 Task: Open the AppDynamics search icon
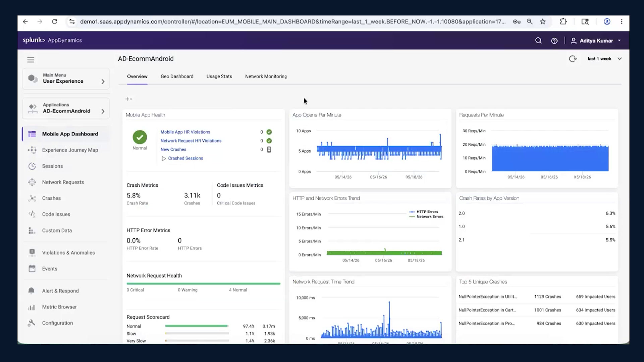point(538,41)
